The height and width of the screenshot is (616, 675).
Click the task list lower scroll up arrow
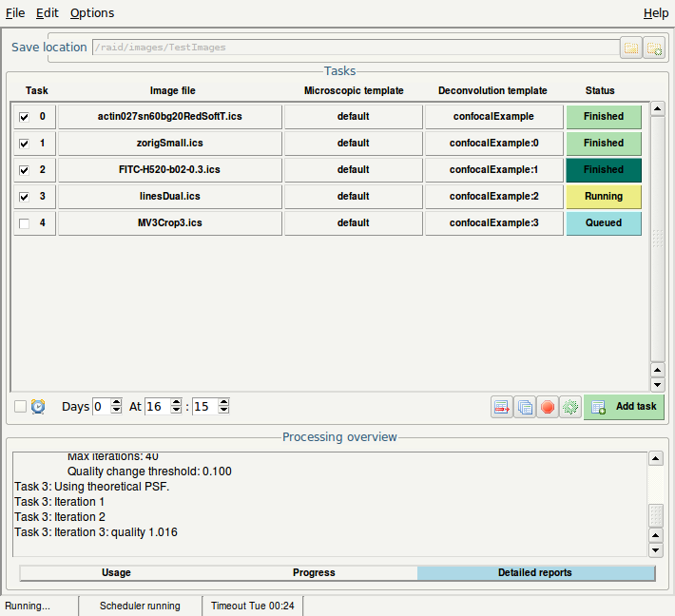tap(657, 370)
